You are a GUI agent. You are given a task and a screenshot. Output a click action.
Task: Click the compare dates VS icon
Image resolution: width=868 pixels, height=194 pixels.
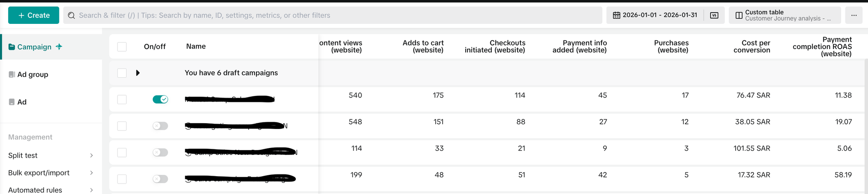coord(714,15)
